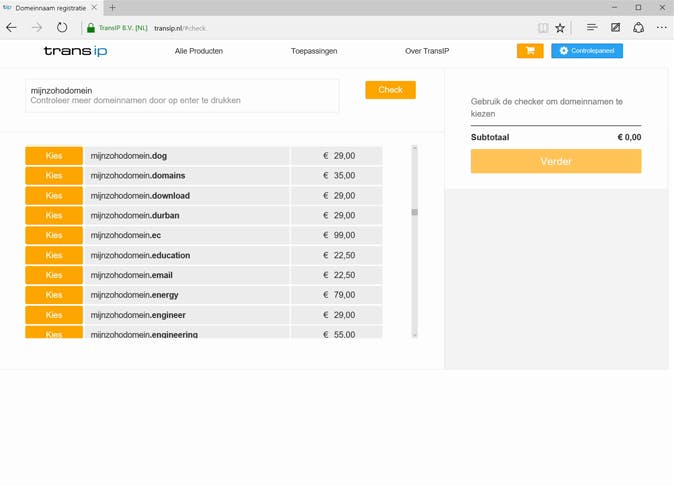Click the mijnzohodomein.energy domain name
The height and width of the screenshot is (488, 674).
click(134, 295)
